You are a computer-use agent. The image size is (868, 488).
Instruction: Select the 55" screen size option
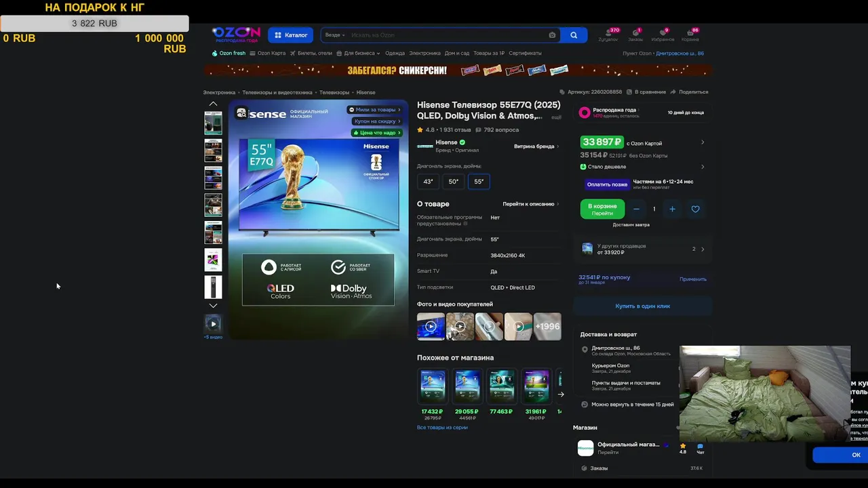tap(479, 182)
